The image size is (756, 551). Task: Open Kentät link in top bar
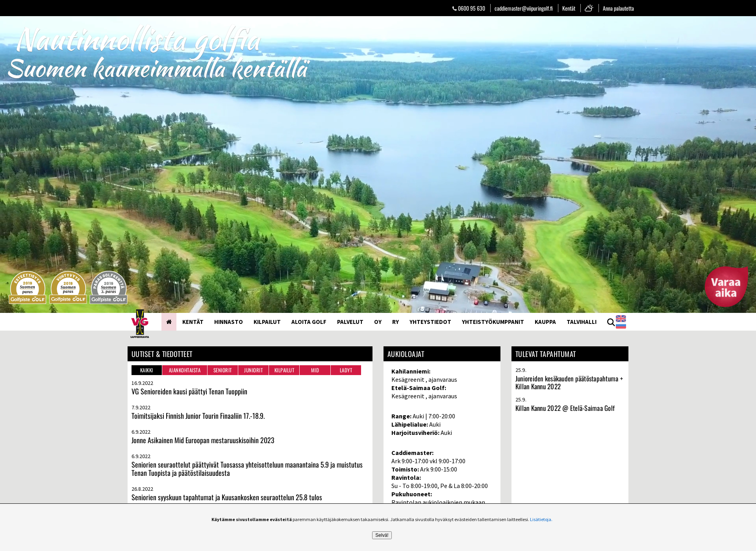[x=569, y=8]
